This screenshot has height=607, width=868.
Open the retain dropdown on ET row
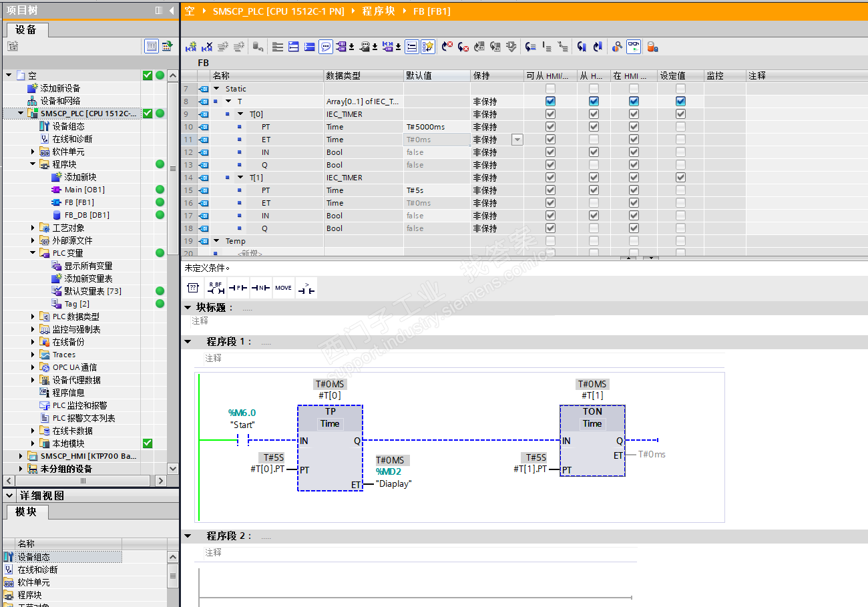tap(517, 140)
